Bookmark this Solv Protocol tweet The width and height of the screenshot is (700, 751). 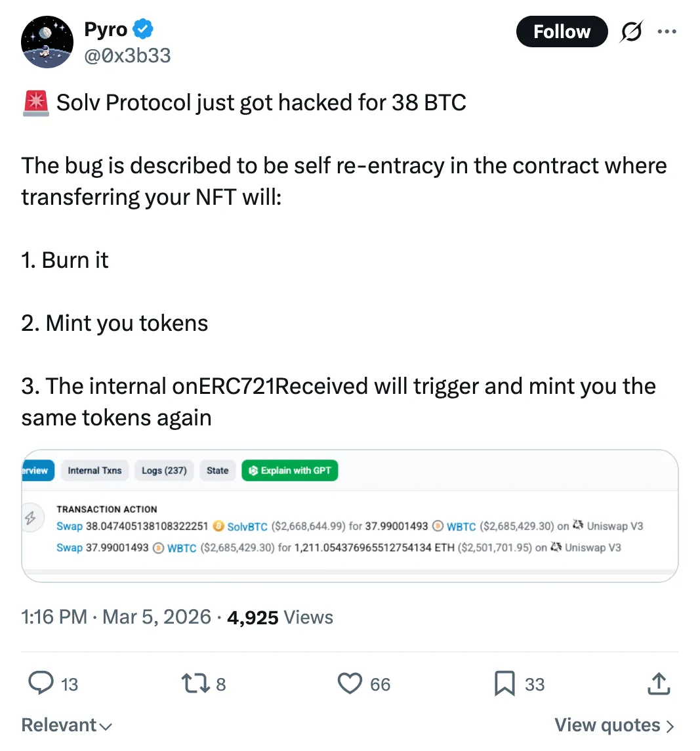coord(504,684)
